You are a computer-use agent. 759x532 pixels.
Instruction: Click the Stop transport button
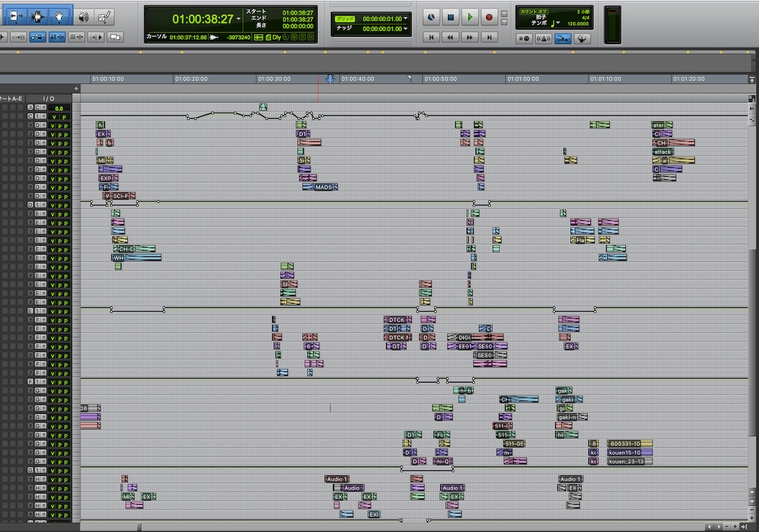pos(450,17)
